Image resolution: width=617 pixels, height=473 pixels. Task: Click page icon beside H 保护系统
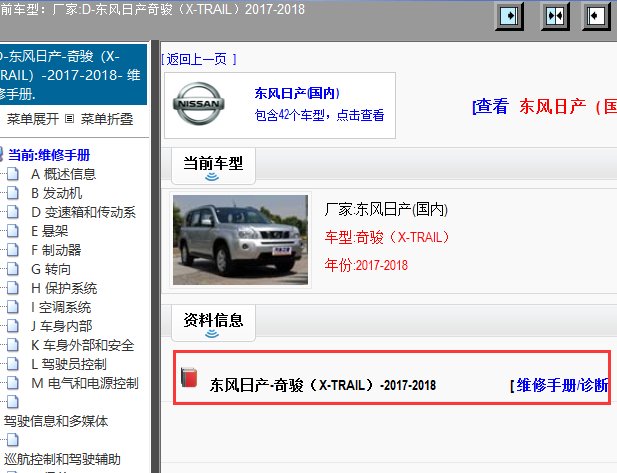(x=13, y=288)
